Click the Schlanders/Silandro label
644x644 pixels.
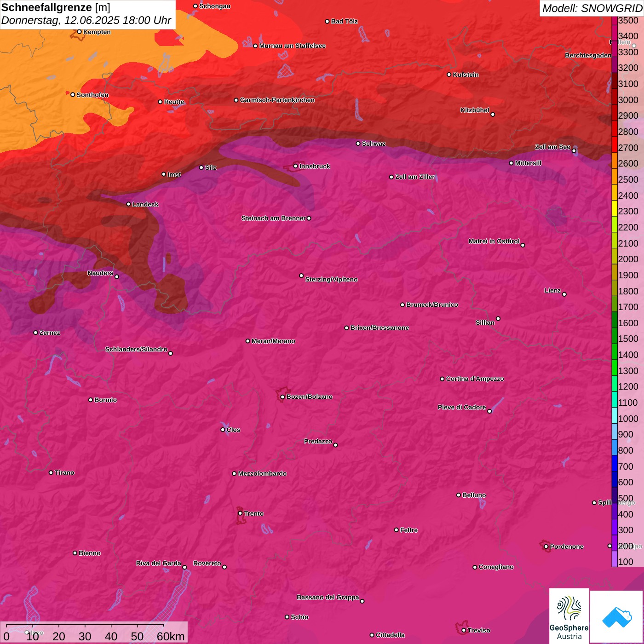click(136, 349)
